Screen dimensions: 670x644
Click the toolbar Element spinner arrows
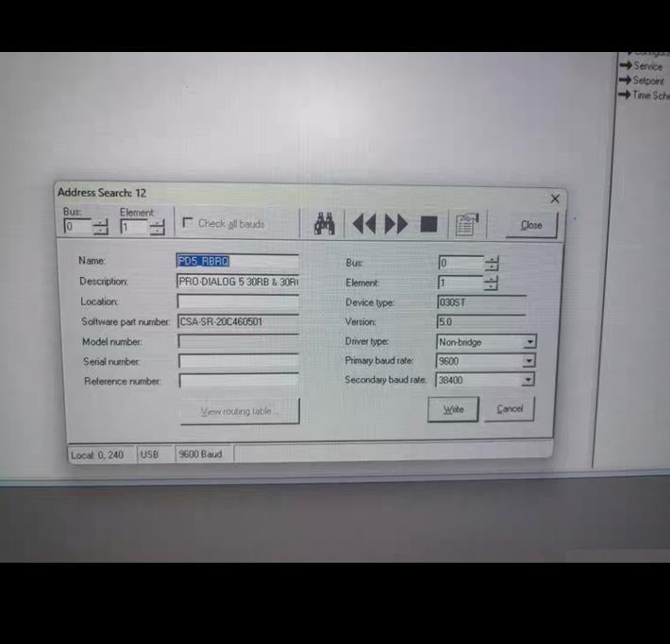click(157, 227)
